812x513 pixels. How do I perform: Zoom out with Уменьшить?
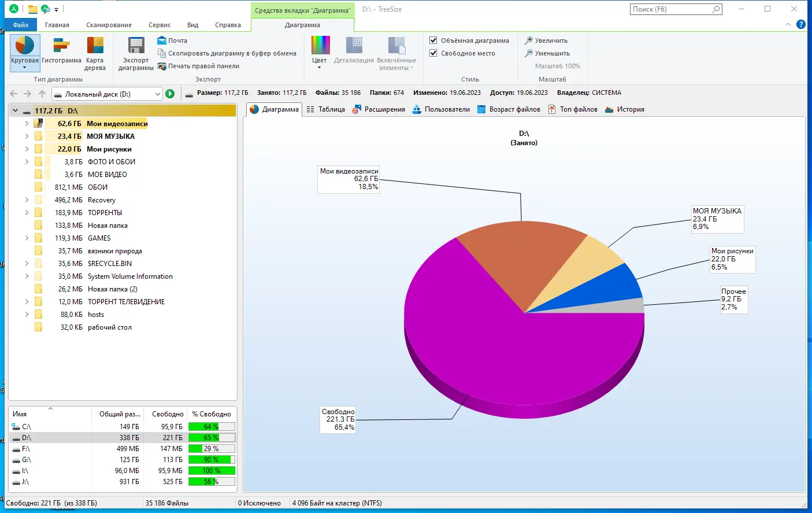point(547,53)
